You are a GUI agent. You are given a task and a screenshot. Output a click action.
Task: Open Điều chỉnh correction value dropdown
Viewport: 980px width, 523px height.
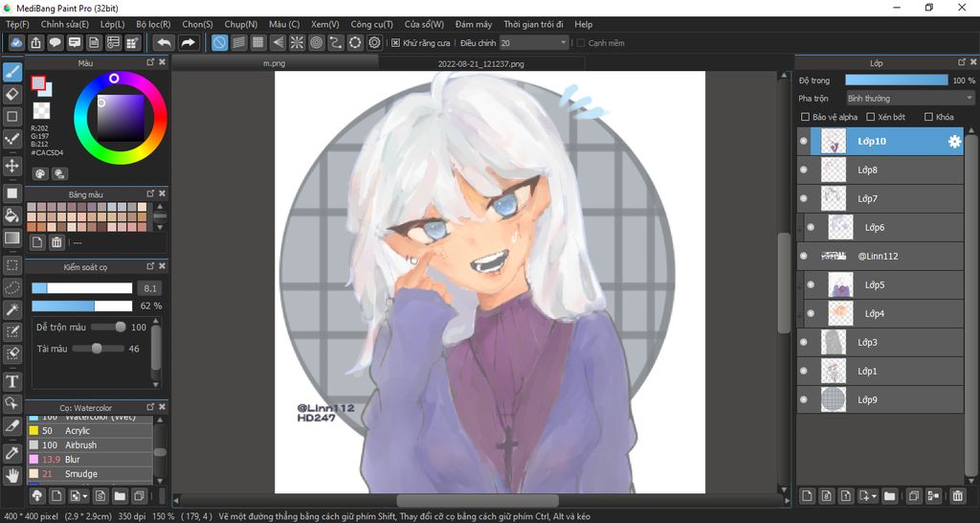click(x=534, y=43)
